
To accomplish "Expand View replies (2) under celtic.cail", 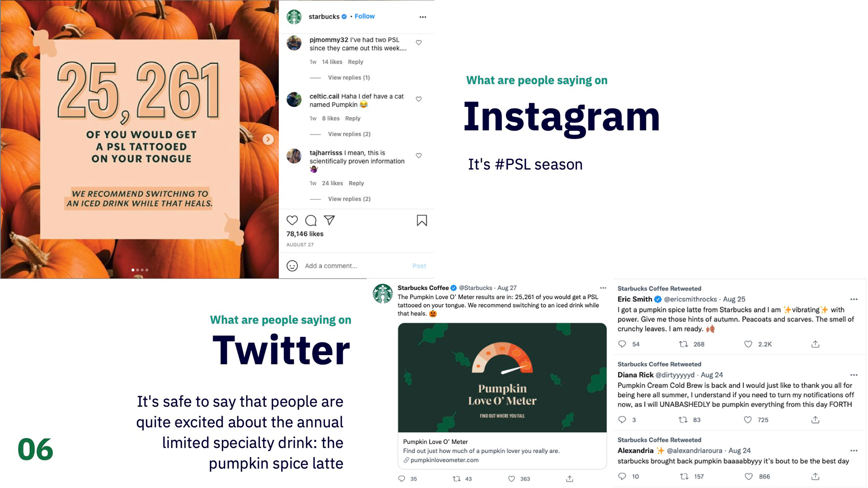I will coord(349,134).
